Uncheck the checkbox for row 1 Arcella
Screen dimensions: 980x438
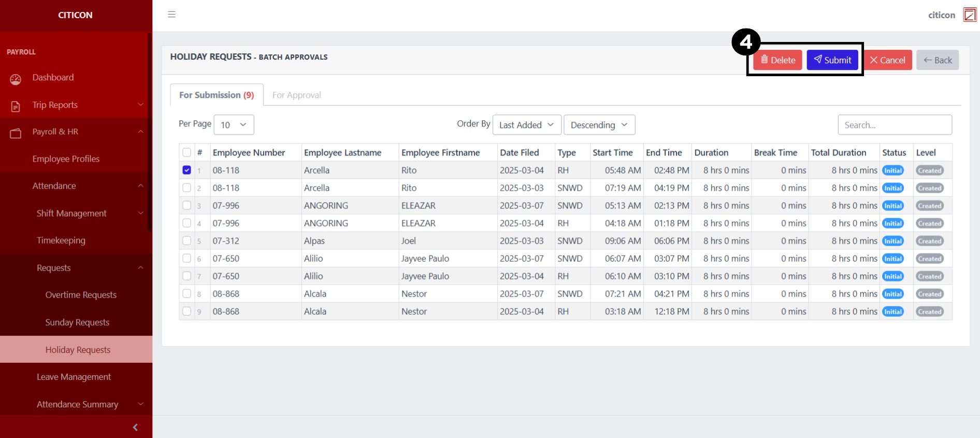click(x=187, y=170)
